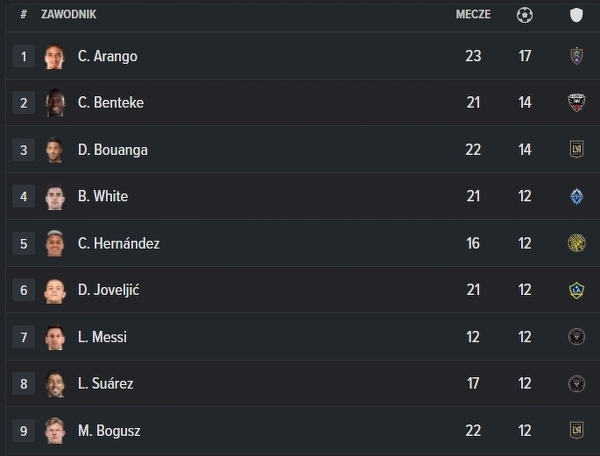The width and height of the screenshot is (600, 456).
Task: Click the Columbus Crew crest beside Hernández
Action: coord(575,243)
